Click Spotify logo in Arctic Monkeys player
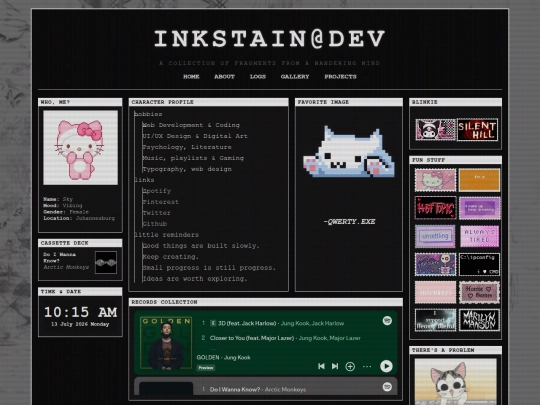Image resolution: width=540 pixels, height=405 pixels. click(387, 387)
